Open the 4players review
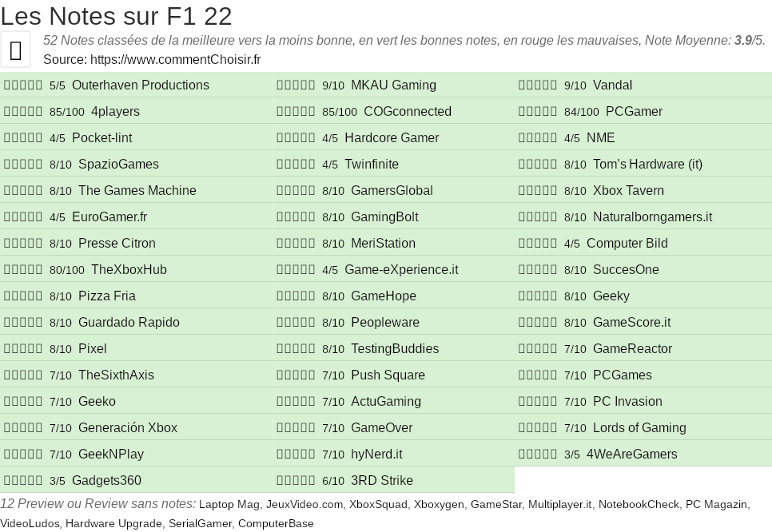The height and width of the screenshot is (532, 772). pos(115,112)
